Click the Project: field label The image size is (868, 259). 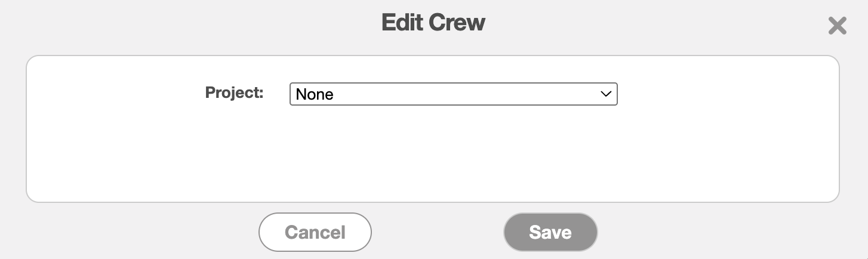pyautogui.click(x=234, y=92)
